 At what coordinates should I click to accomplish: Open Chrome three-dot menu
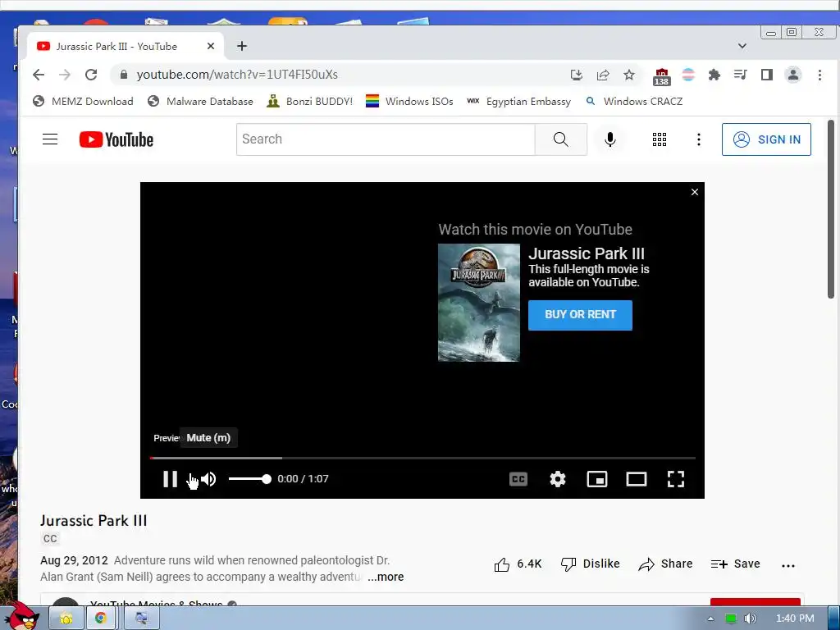click(x=819, y=75)
